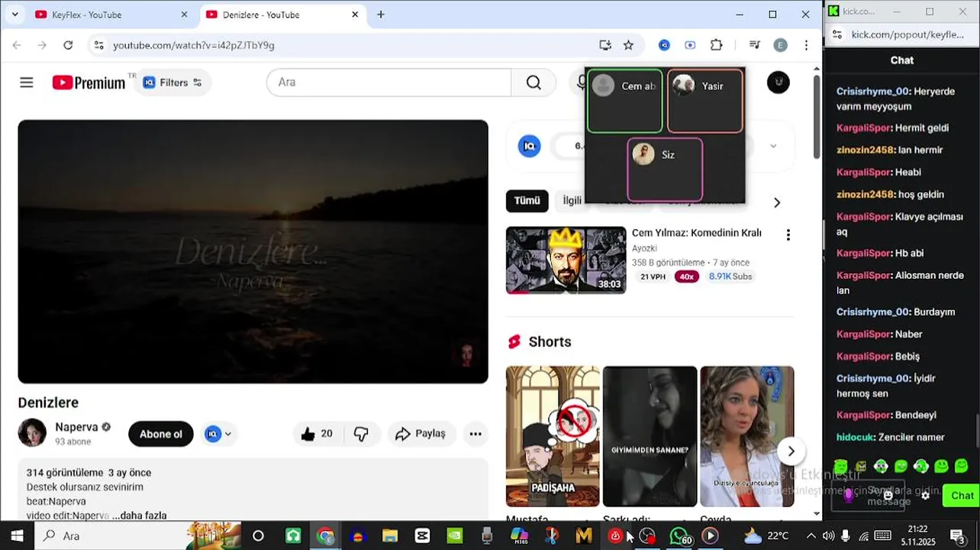
Task: Go to YouTube Premium home logo
Action: 89,82
